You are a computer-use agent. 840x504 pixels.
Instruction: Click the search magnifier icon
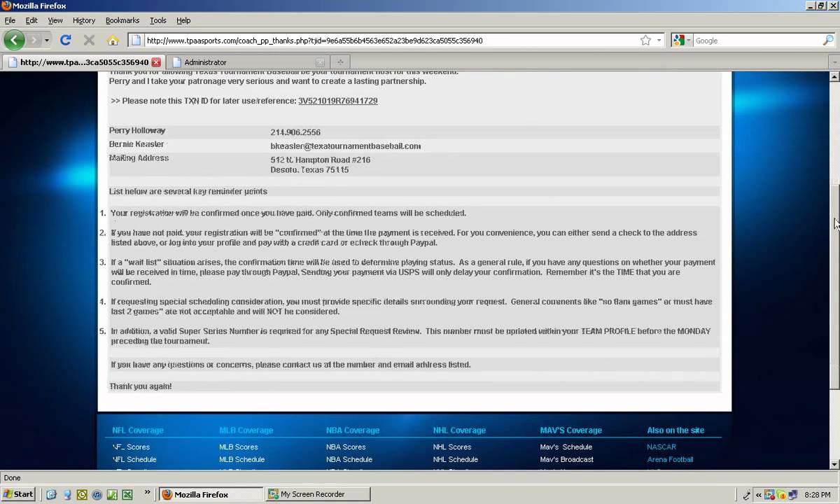(827, 41)
